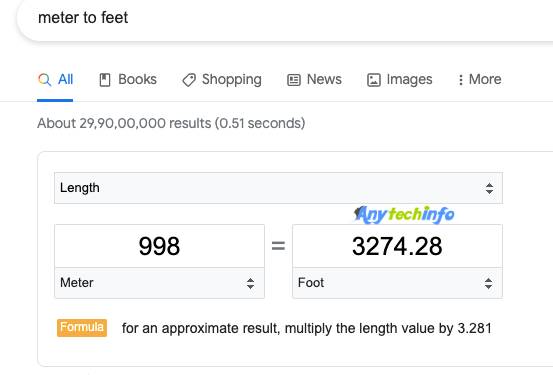
Task: Click the 998 meter value field
Action: point(159,246)
